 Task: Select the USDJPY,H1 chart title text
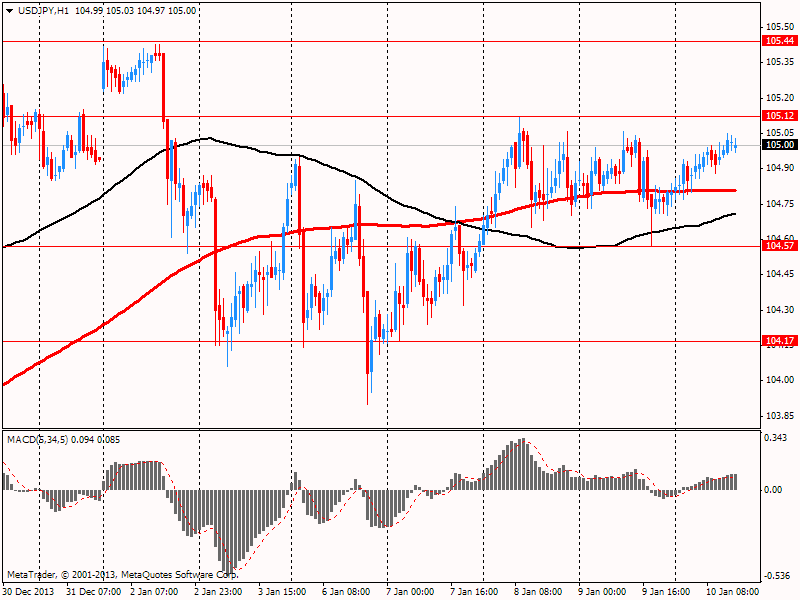click(43, 11)
